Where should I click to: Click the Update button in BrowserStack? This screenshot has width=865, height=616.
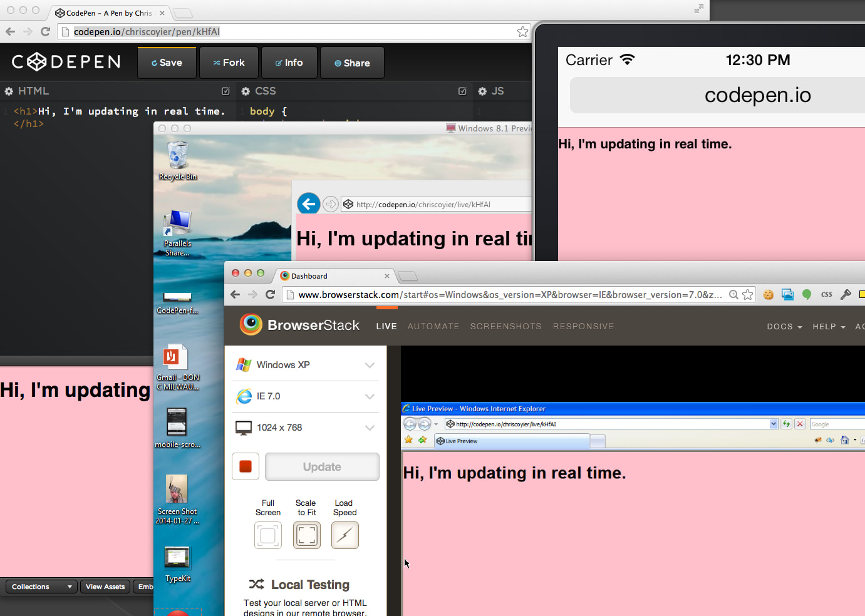322,466
